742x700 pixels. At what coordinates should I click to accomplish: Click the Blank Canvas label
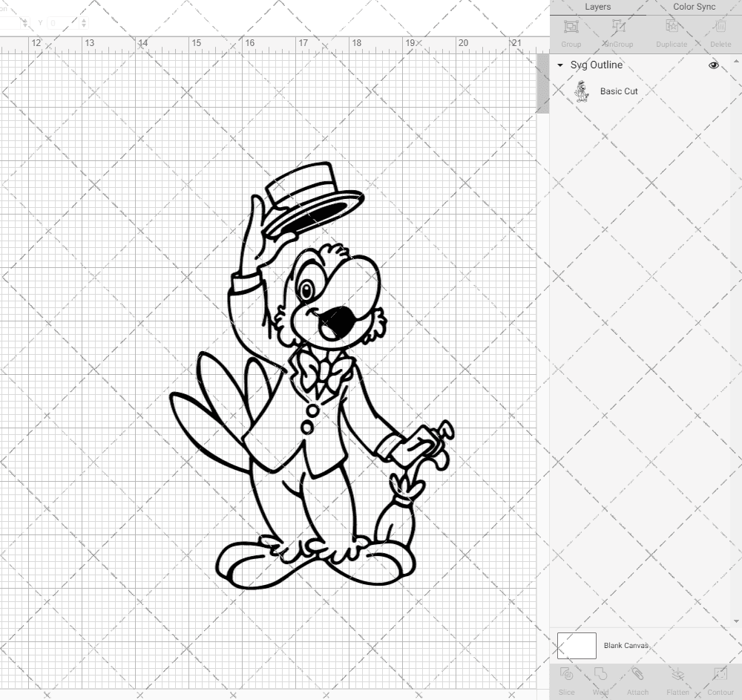tap(626, 645)
